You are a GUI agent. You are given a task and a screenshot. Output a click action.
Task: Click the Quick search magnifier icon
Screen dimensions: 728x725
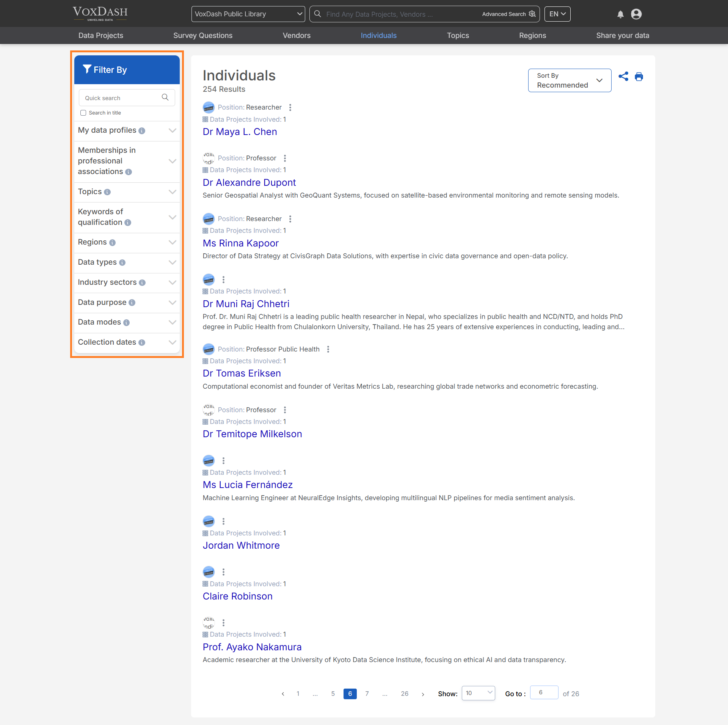coord(165,97)
